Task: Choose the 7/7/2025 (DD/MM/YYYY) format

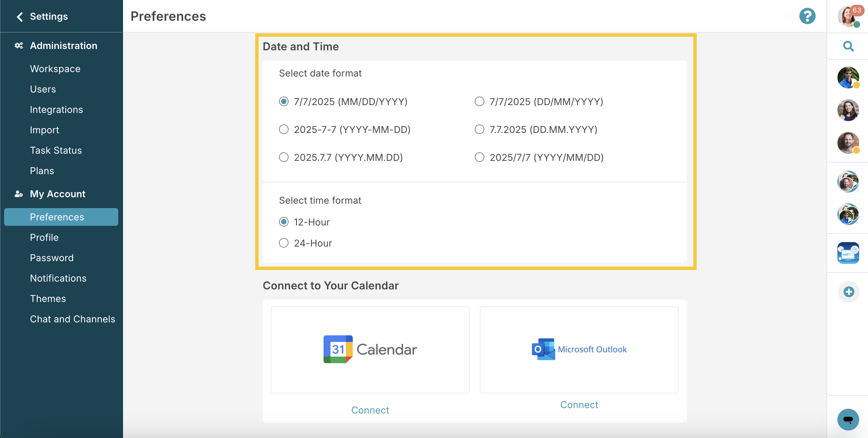Action: pos(479,101)
